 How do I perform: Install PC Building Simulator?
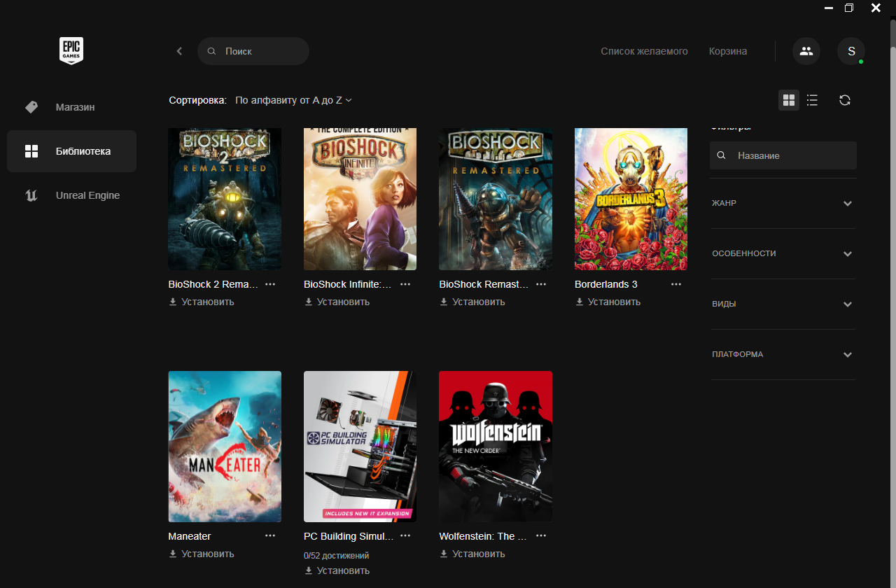coord(337,570)
